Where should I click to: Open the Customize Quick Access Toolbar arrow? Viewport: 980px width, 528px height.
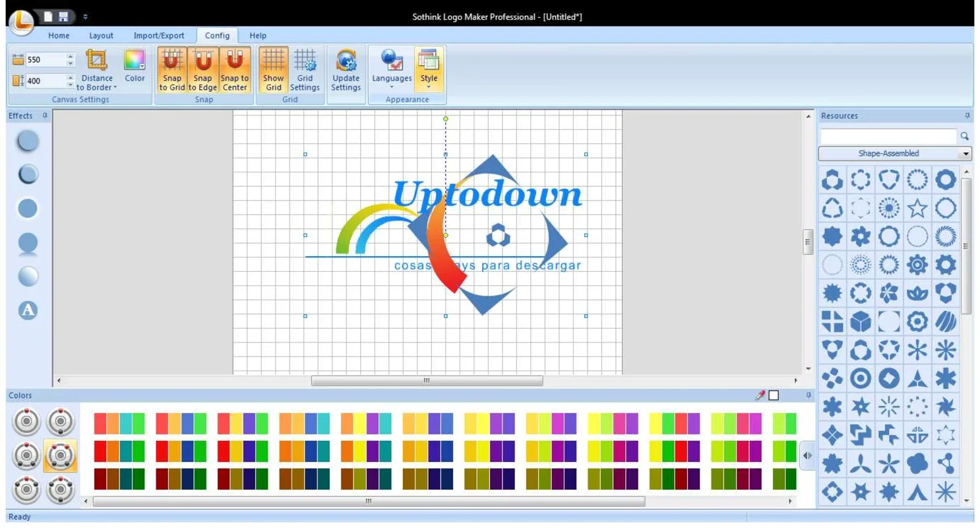[x=85, y=16]
